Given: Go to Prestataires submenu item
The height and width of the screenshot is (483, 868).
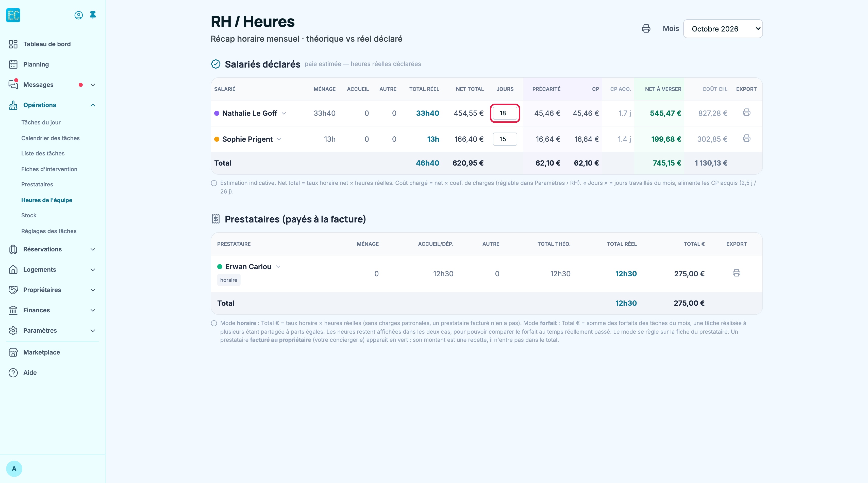Looking at the screenshot, I should pyautogui.click(x=37, y=184).
